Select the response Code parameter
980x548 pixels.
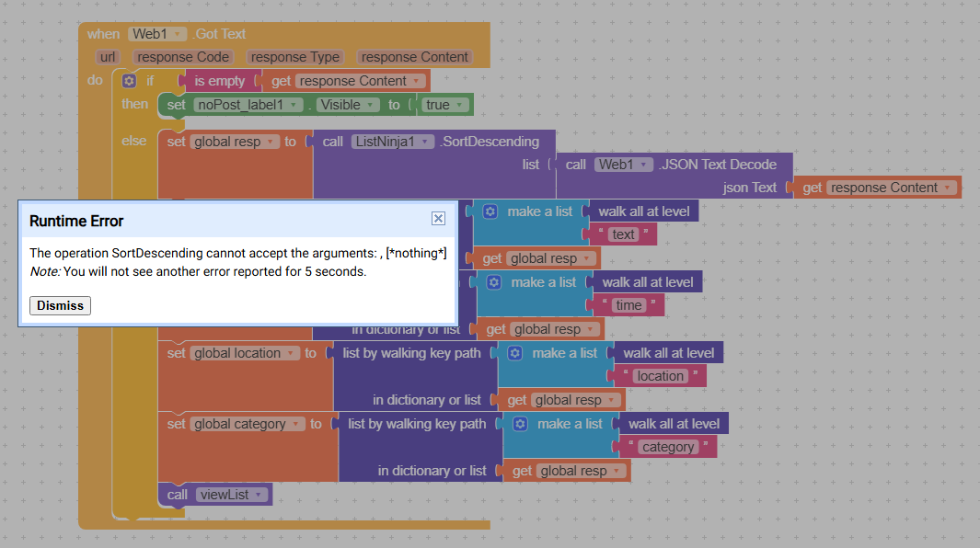click(x=183, y=57)
